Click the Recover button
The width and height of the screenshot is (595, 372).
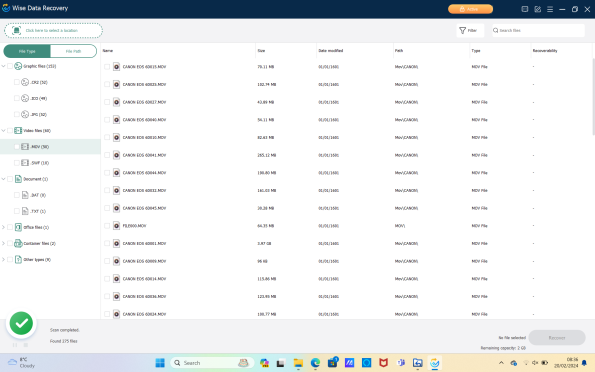557,337
